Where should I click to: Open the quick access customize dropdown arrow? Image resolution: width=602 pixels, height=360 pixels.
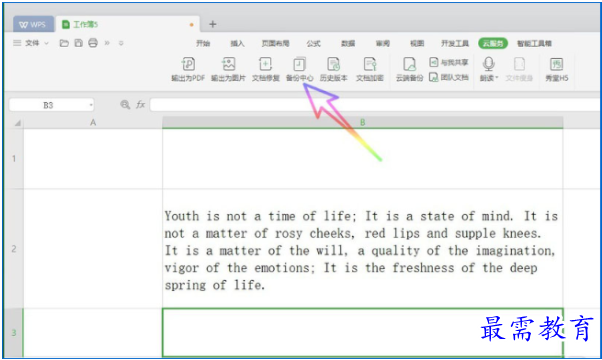click(x=121, y=43)
